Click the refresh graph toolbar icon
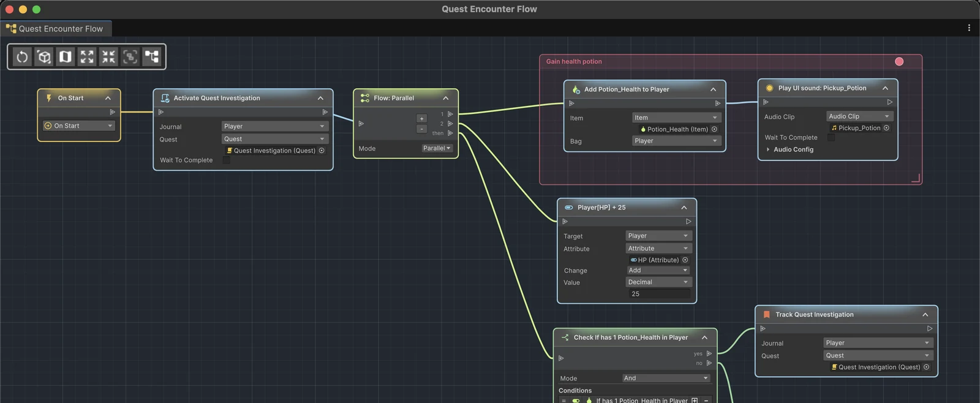Screen dimensions: 980x403 [22, 57]
